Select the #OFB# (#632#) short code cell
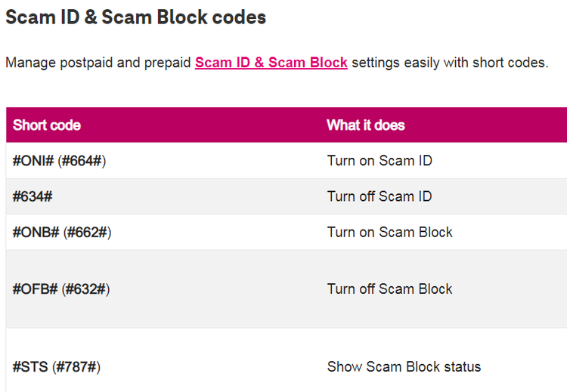 pos(61,289)
